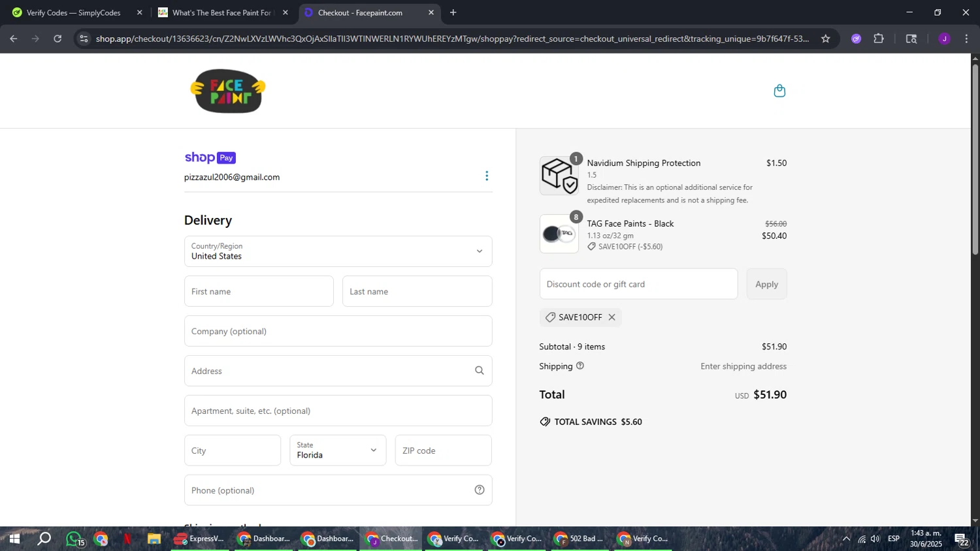Open the phone field help icon
This screenshot has height=551, width=980.
[x=480, y=490]
